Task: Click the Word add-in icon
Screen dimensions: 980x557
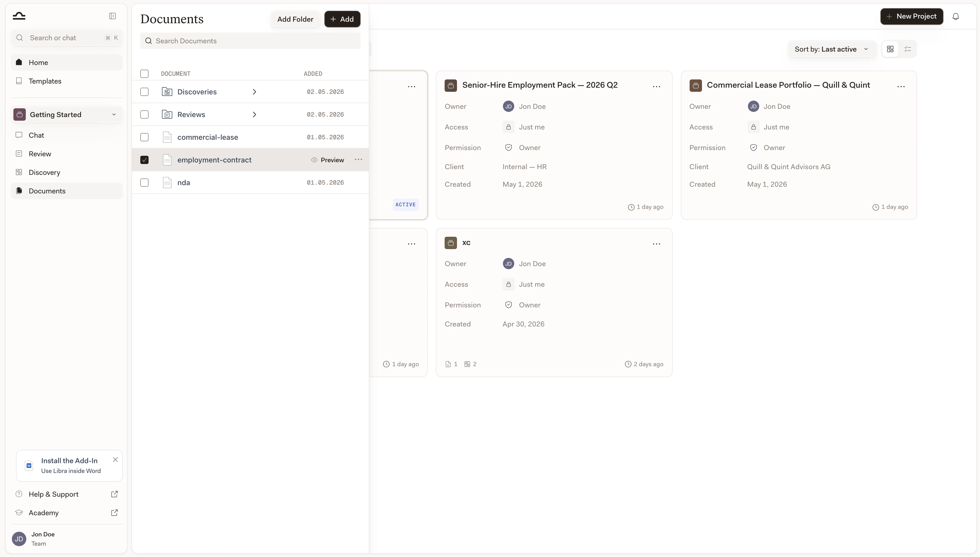Action: coord(29,465)
